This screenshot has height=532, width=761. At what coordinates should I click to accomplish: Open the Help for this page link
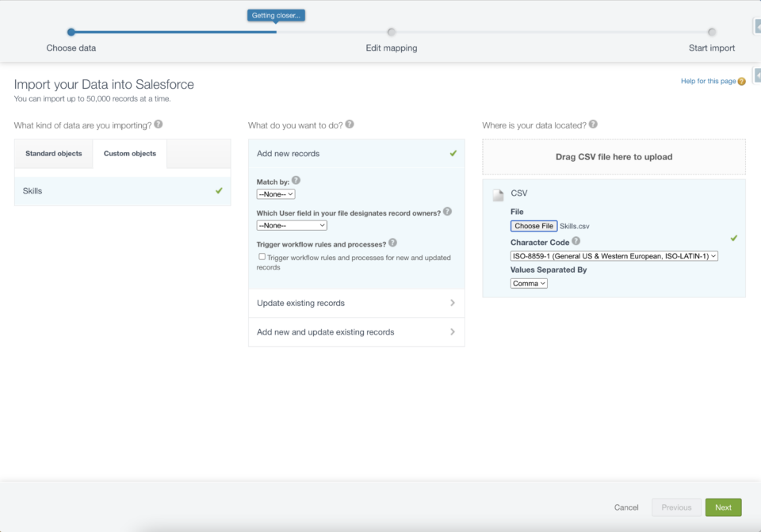coord(708,81)
